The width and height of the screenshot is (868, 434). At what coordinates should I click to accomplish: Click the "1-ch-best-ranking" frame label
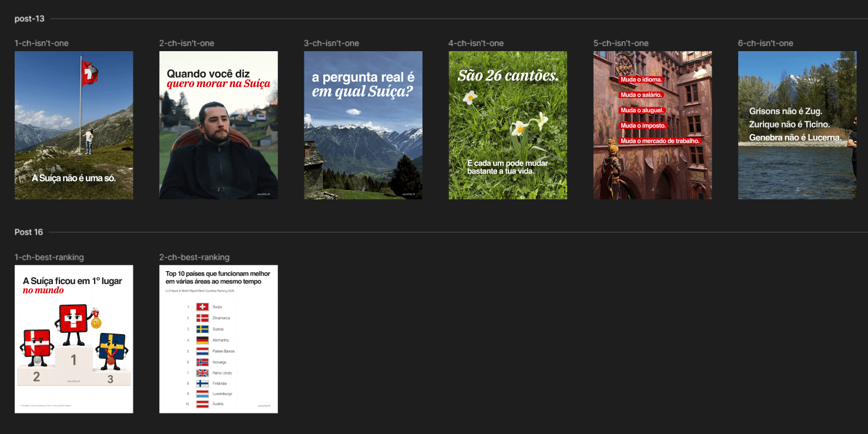point(49,257)
